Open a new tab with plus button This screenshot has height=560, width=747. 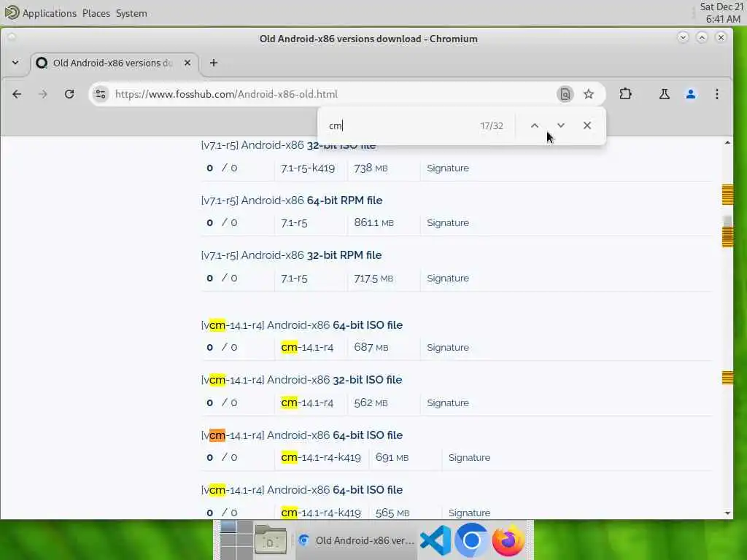click(214, 63)
